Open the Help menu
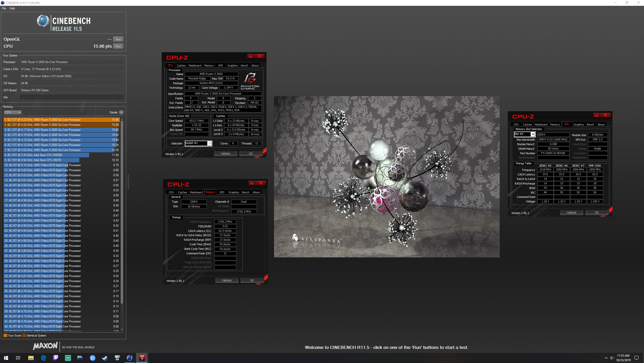 click(x=12, y=8)
